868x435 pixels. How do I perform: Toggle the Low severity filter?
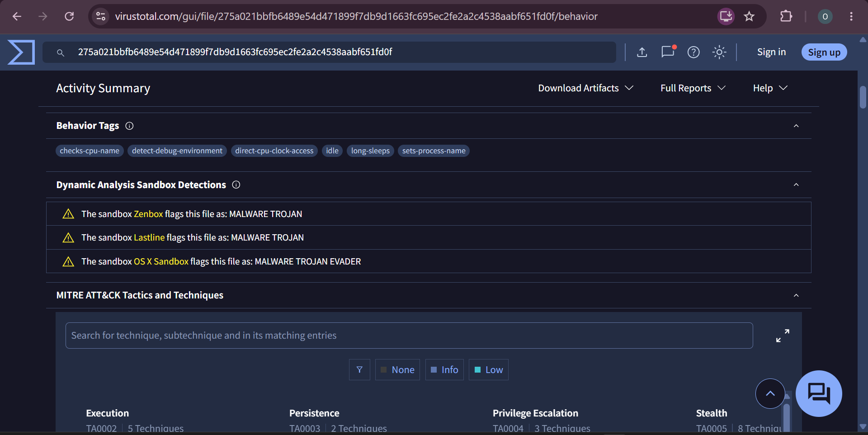click(489, 370)
